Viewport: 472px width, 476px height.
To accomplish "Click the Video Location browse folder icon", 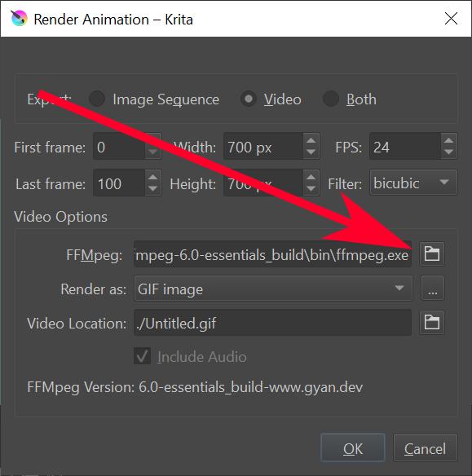I will [432, 323].
